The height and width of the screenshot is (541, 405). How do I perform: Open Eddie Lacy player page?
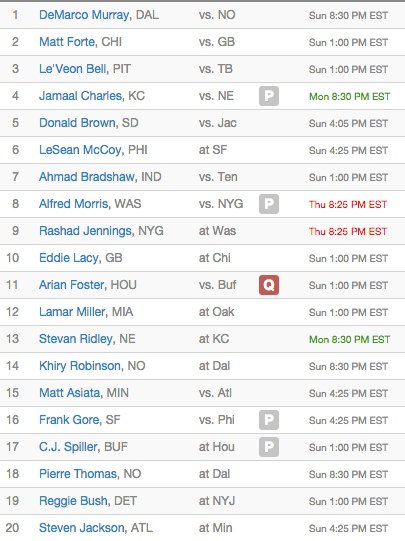(x=69, y=258)
